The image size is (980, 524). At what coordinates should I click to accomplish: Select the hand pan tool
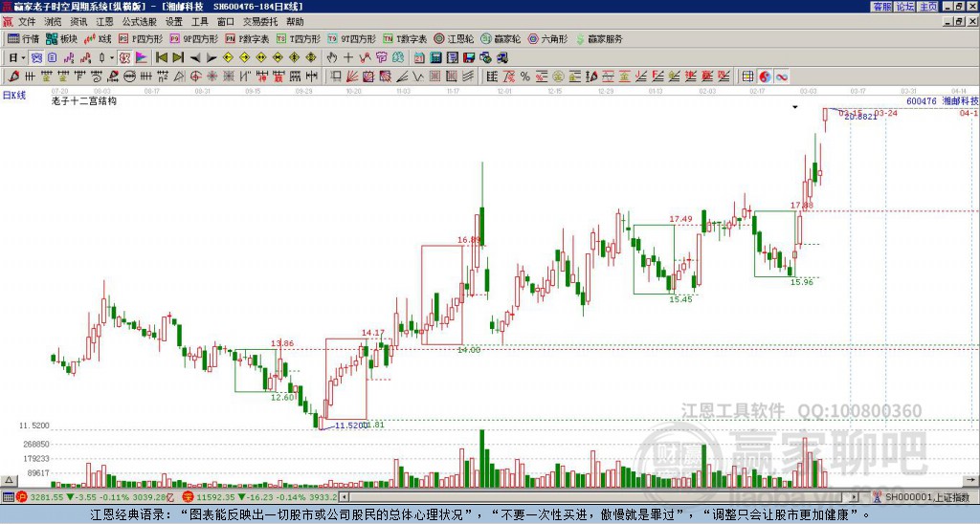tap(332, 58)
